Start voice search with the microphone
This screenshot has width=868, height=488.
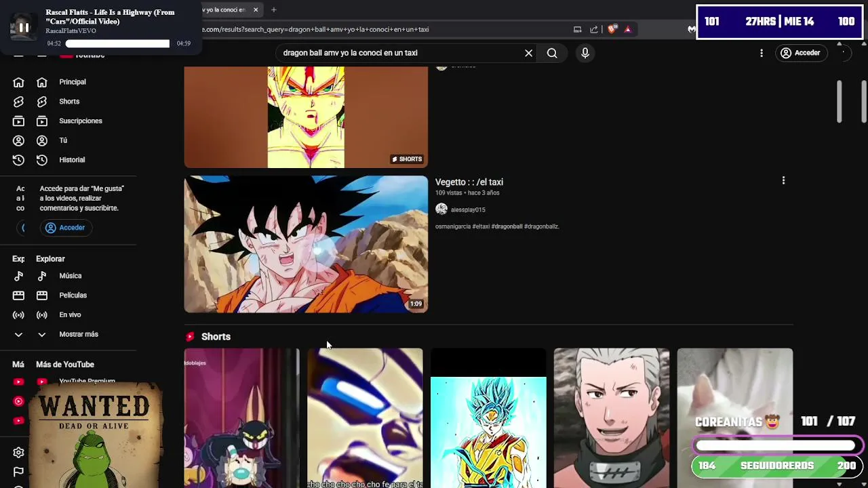585,53
